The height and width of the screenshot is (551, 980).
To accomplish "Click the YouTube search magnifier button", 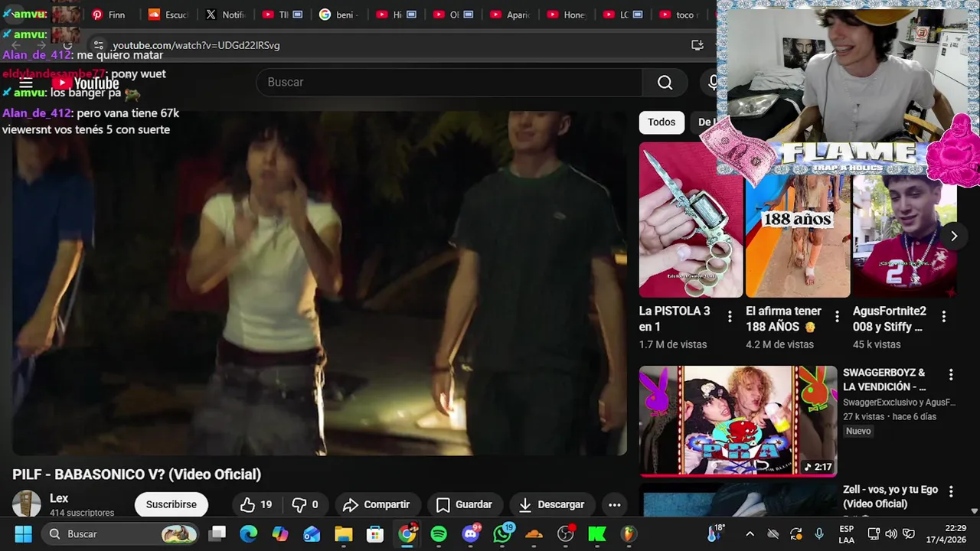I will [665, 83].
